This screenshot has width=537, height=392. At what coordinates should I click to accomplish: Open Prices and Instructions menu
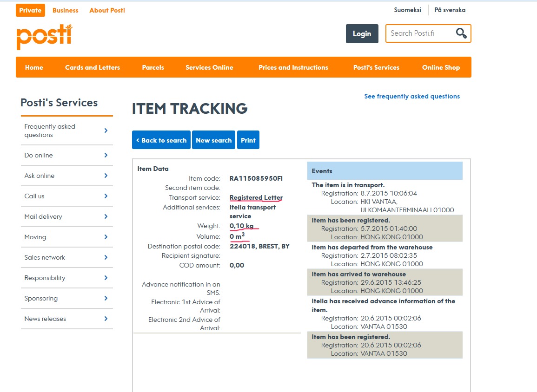click(x=293, y=67)
